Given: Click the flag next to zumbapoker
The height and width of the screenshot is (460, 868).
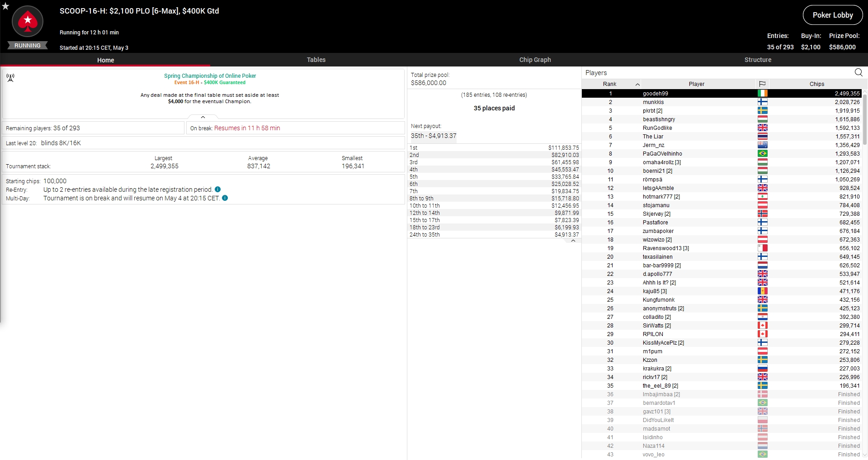Looking at the screenshot, I should pos(763,231).
